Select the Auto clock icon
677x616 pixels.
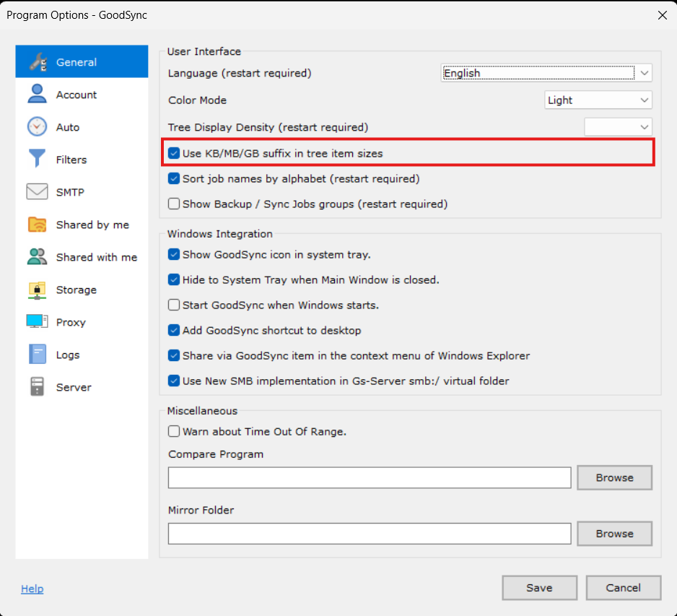coord(37,127)
